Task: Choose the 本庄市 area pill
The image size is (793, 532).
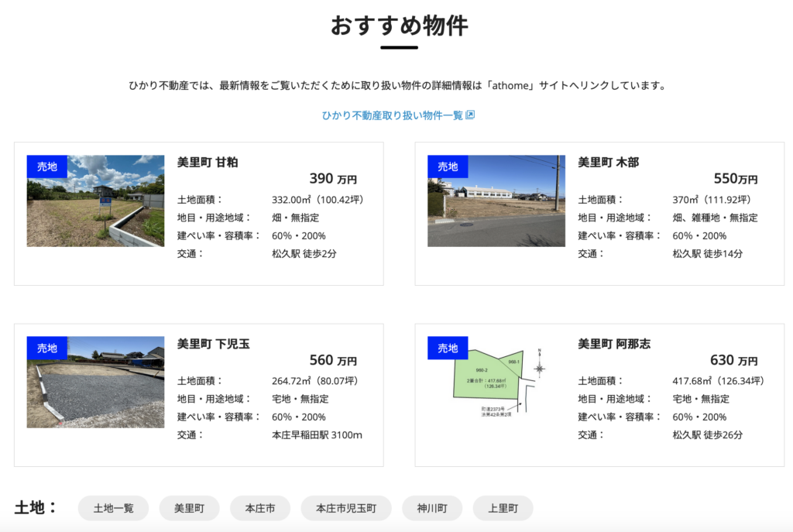Action: pyautogui.click(x=260, y=508)
